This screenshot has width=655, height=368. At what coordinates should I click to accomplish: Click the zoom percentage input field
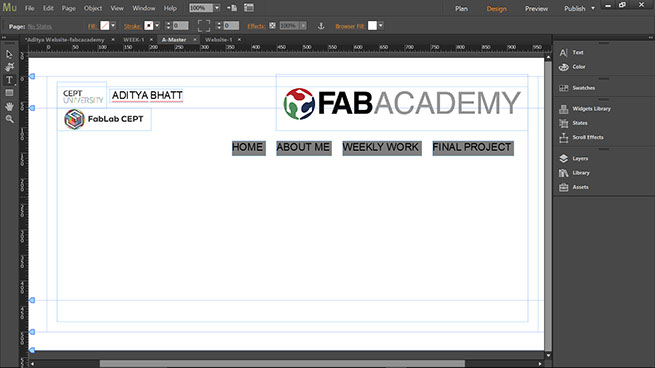pyautogui.click(x=201, y=8)
